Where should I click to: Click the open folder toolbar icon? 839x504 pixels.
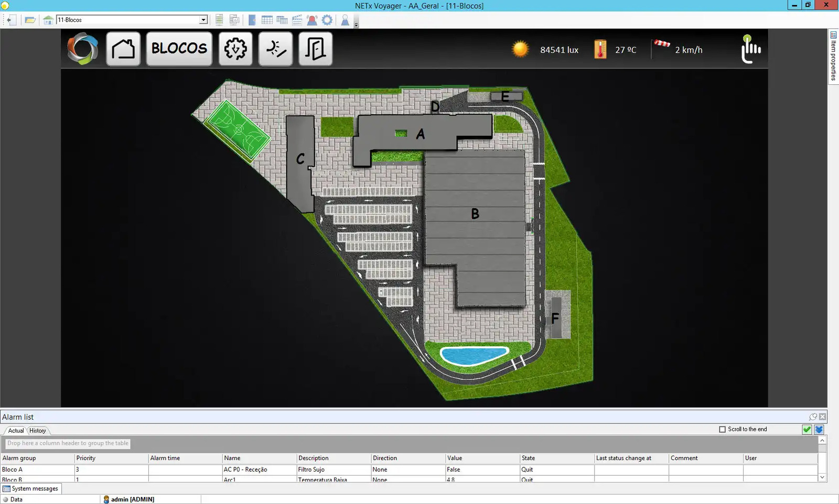click(x=30, y=20)
